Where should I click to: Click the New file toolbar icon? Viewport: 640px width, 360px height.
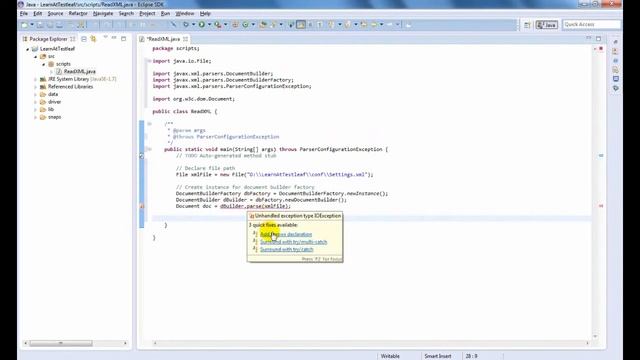click(x=24, y=24)
